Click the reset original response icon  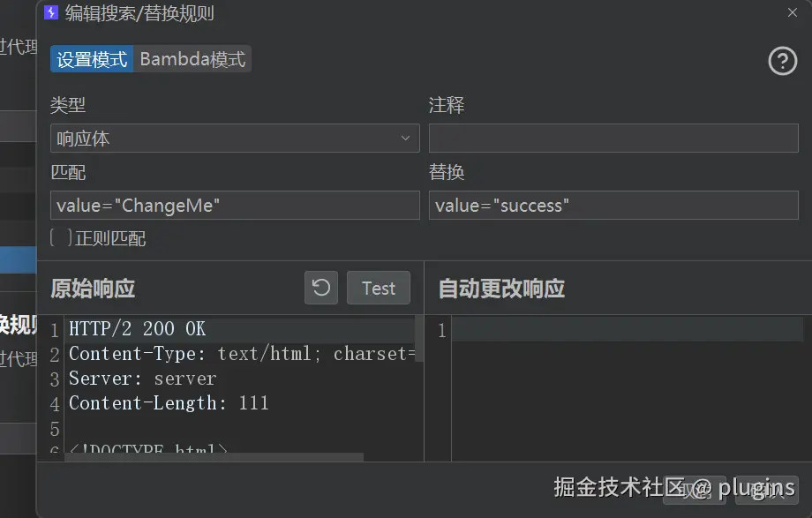coord(321,288)
